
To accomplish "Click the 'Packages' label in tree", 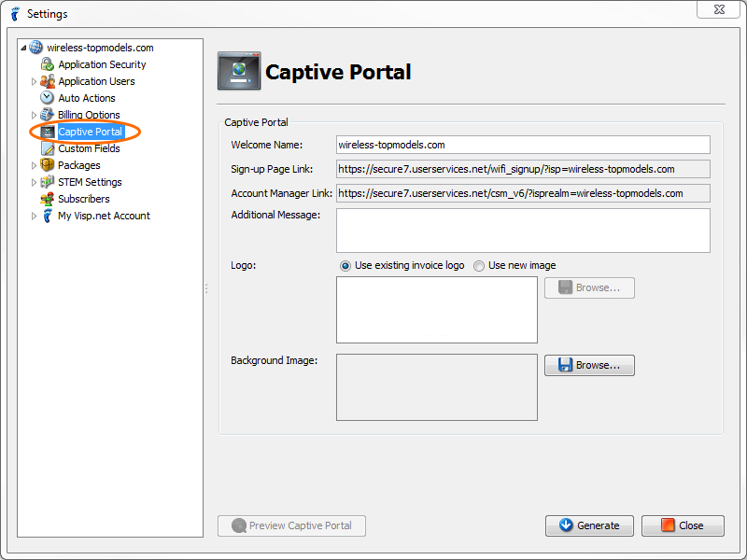I will coord(79,165).
